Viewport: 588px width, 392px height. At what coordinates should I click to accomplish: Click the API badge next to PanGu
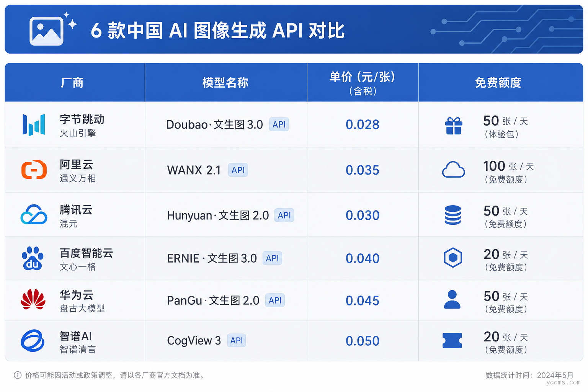275,301
